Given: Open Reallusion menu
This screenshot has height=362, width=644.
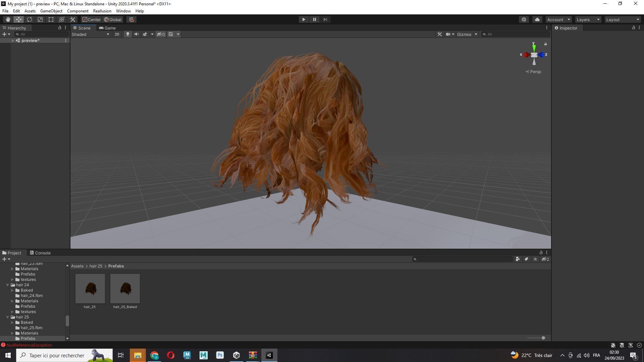Looking at the screenshot, I should click(x=102, y=11).
